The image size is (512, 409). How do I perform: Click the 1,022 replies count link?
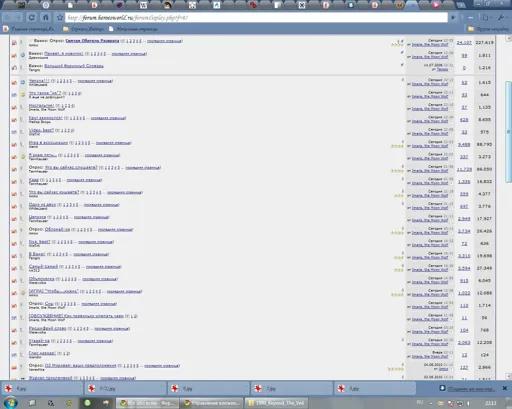[x=464, y=293]
